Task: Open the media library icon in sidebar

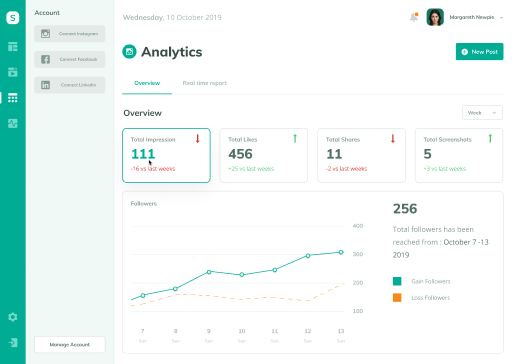Action: [13, 72]
